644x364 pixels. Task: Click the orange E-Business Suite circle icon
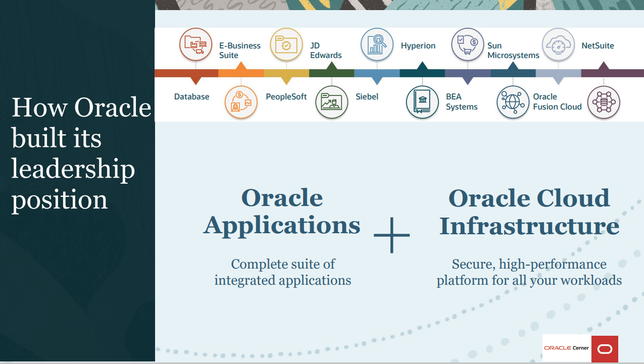point(241,102)
